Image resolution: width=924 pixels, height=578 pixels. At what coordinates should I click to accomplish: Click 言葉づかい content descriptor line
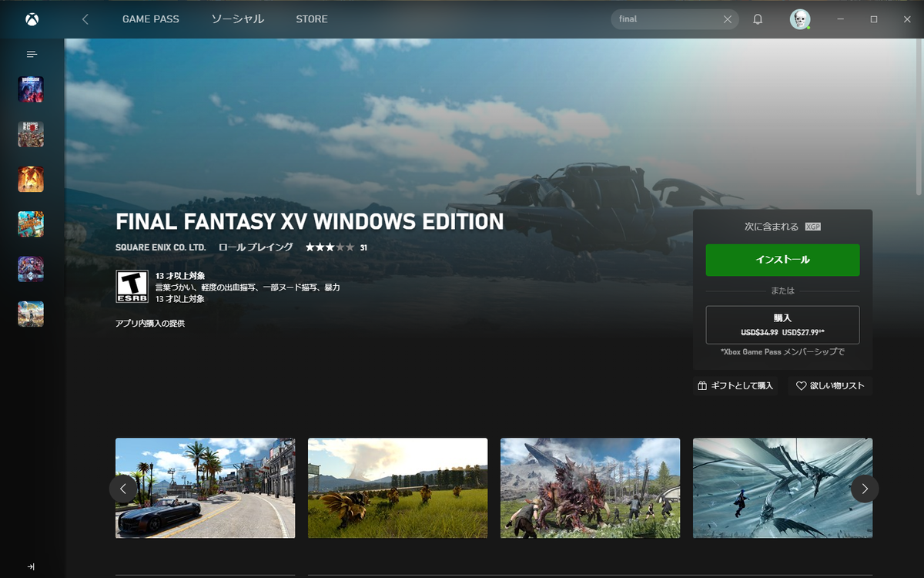247,287
